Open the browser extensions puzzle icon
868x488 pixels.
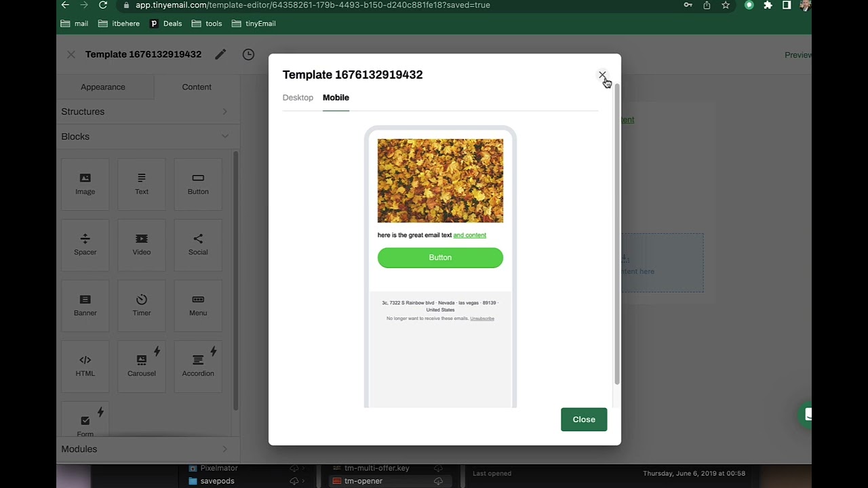point(768,5)
